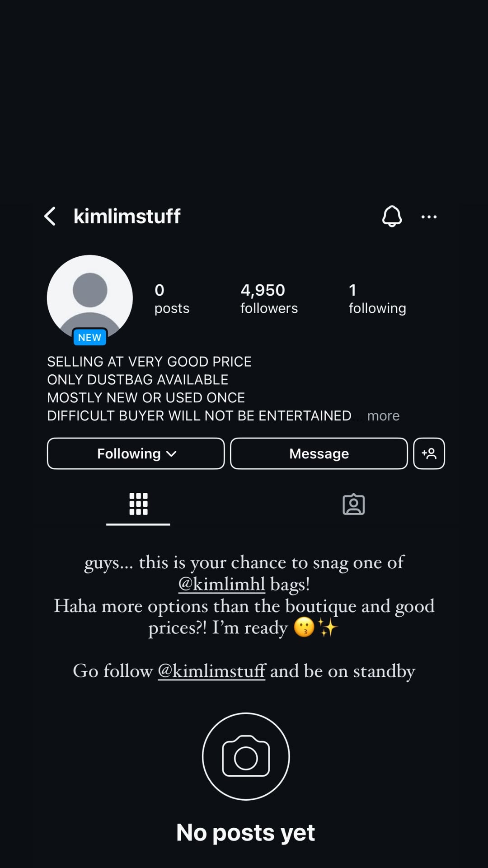488x868 pixels.
Task: Open the 4,950 followers list
Action: 269,298
